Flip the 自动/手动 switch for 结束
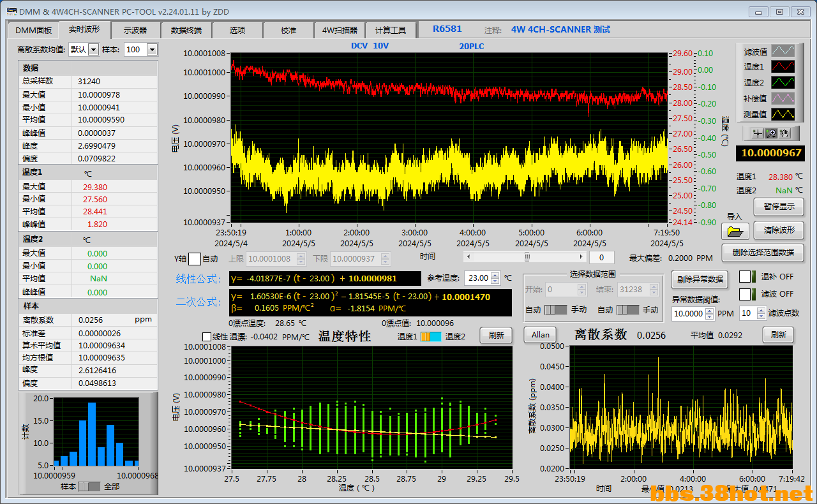 pyautogui.click(x=627, y=309)
